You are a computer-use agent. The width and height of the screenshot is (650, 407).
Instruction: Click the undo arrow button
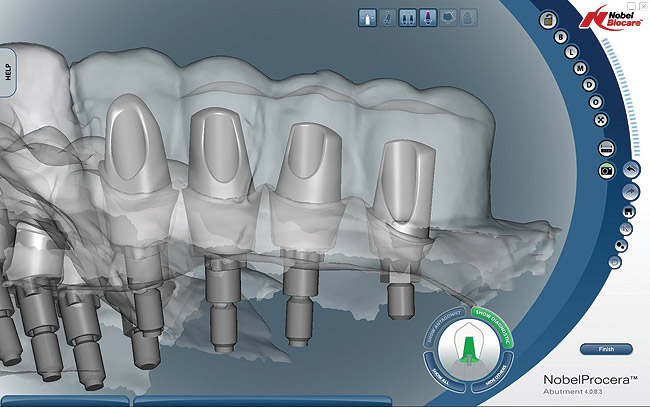[632, 170]
